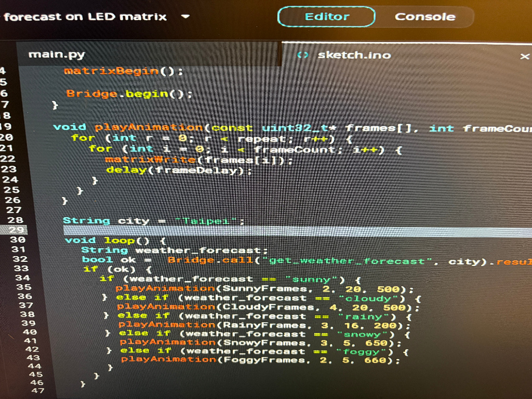532x399 pixels.
Task: Click highlighted line number 29 in gutter
Action: (16, 230)
